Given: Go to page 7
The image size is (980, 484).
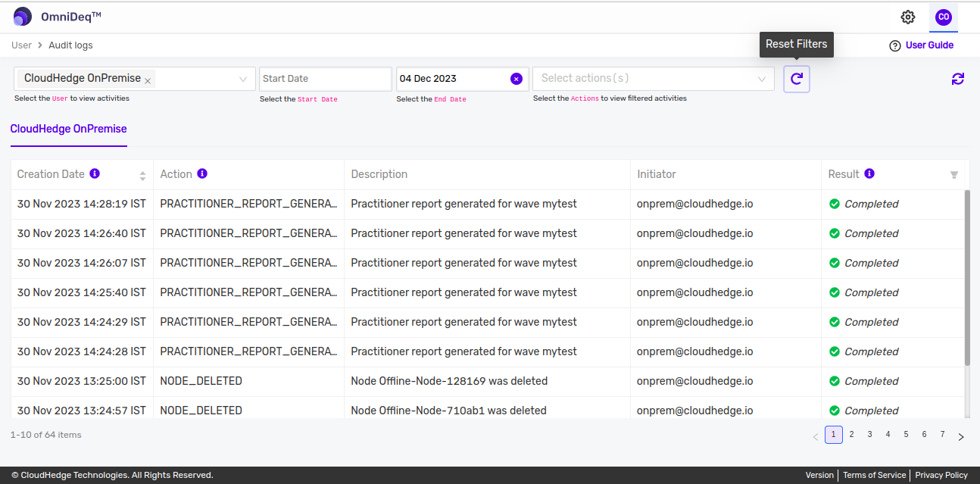Looking at the screenshot, I should pyautogui.click(x=943, y=435).
